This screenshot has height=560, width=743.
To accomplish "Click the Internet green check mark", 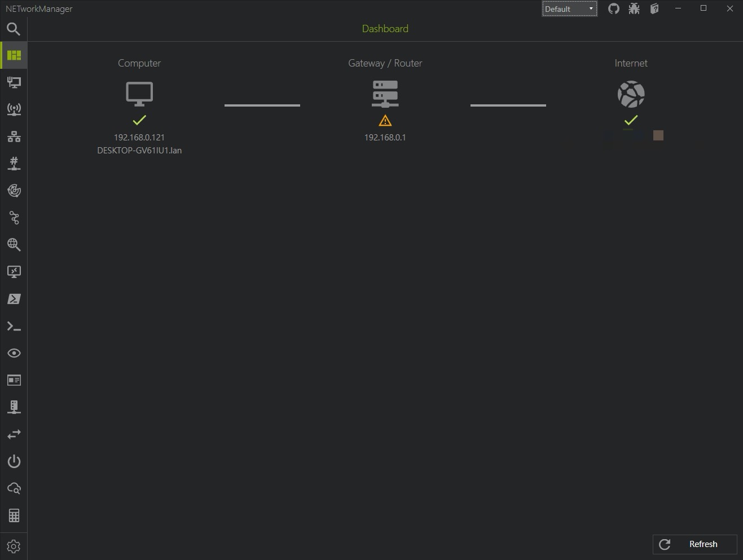I will pos(631,120).
